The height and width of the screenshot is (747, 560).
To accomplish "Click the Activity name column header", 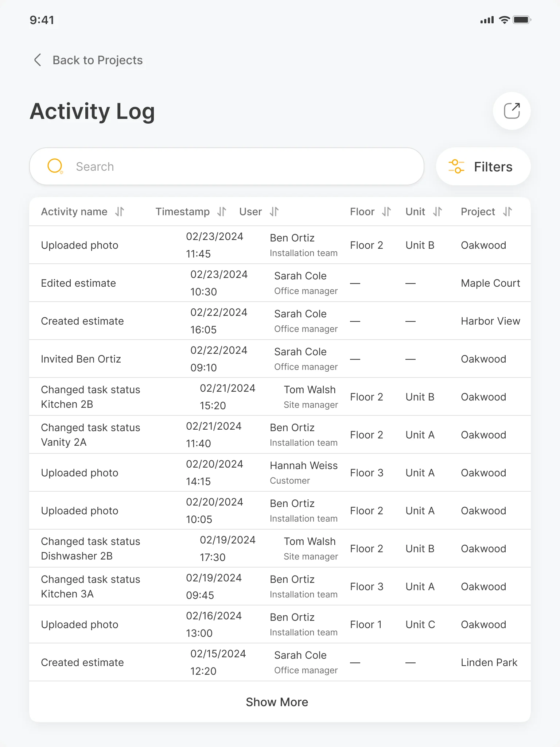I will click(74, 212).
